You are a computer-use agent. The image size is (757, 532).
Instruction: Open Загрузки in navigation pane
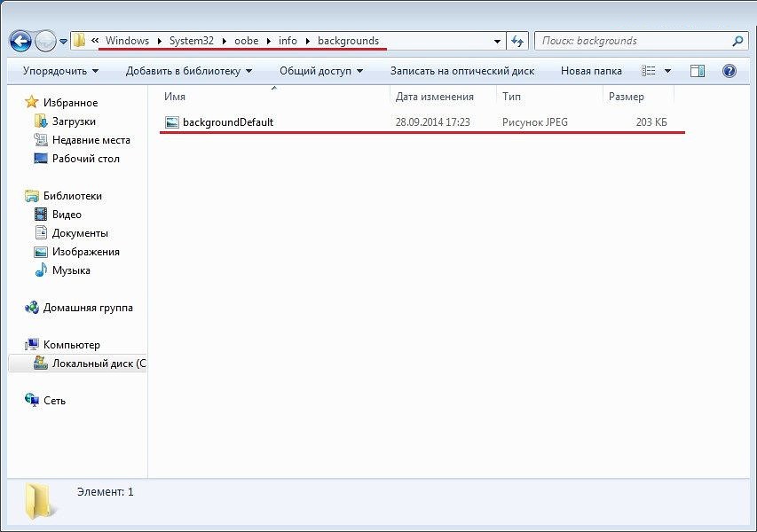[74, 121]
